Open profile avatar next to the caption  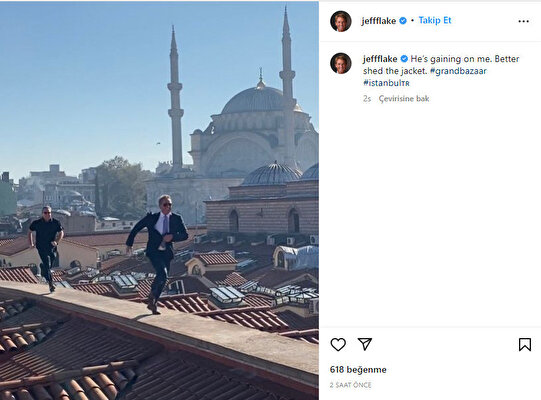[341, 63]
